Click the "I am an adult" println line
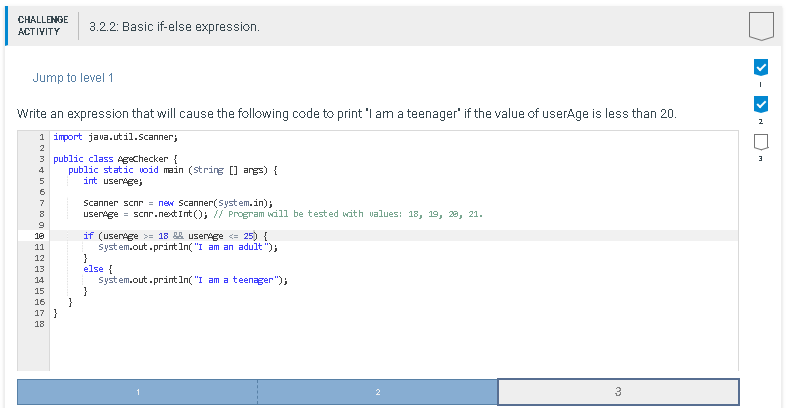This screenshot has width=800, height=408. coord(188,247)
